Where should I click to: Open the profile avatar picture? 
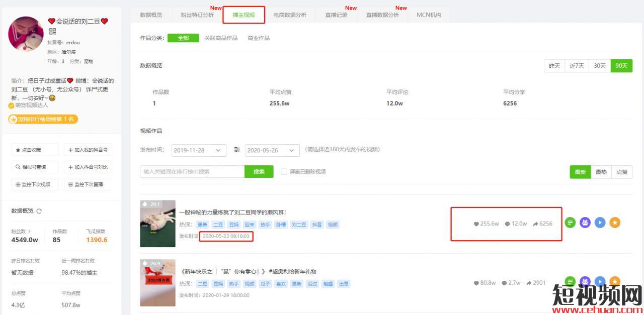coord(26,34)
